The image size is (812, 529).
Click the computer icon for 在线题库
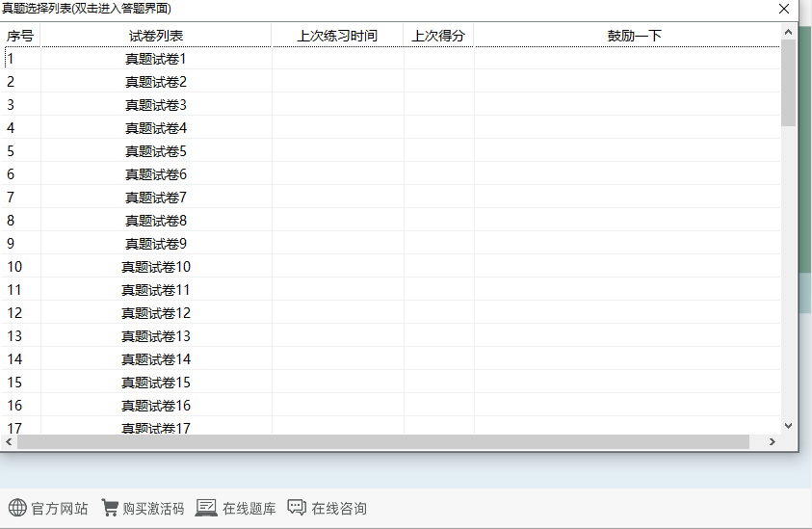click(x=206, y=508)
